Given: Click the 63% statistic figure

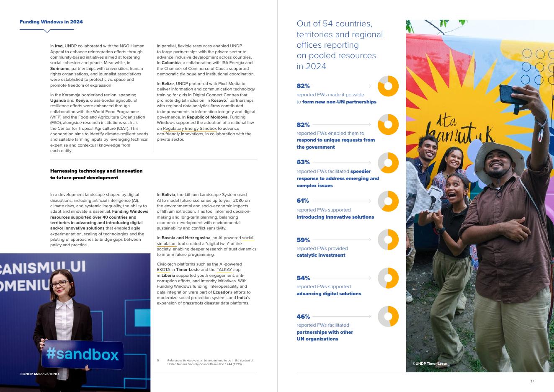Looking at the screenshot, I should [x=303, y=162].
